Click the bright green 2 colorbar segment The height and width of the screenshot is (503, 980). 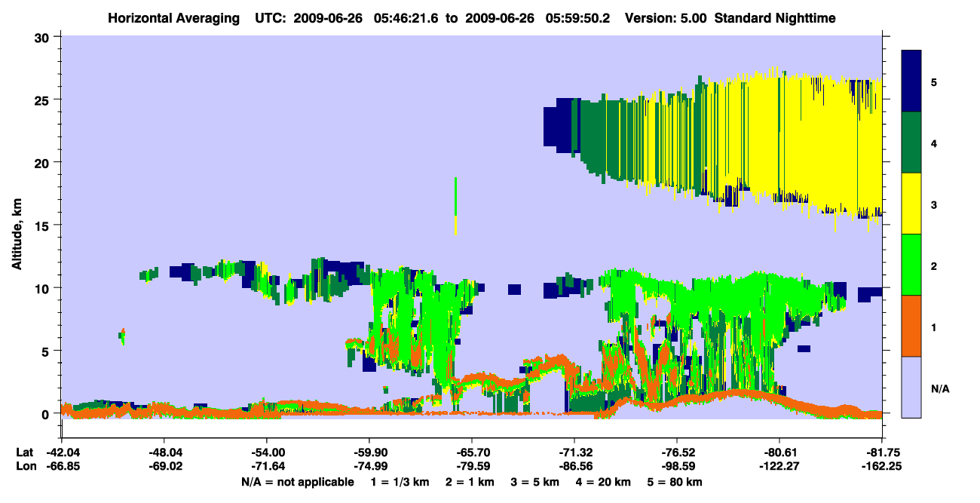[911, 265]
